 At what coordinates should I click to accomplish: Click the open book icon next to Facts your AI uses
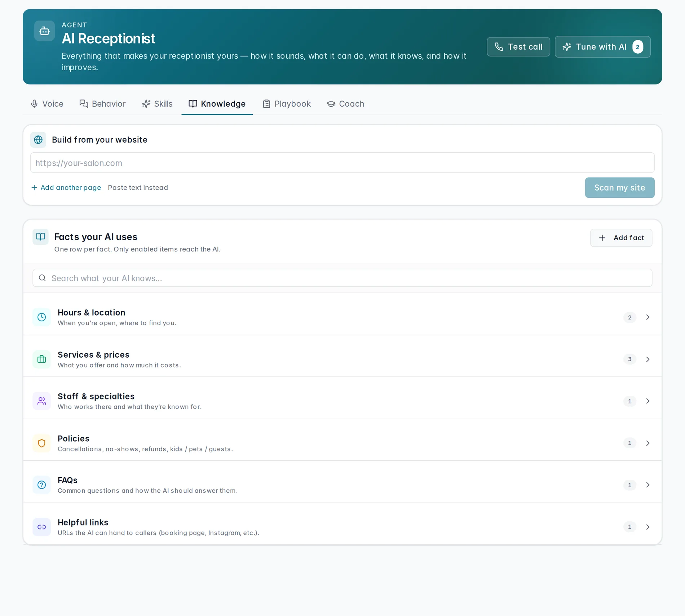(x=40, y=237)
